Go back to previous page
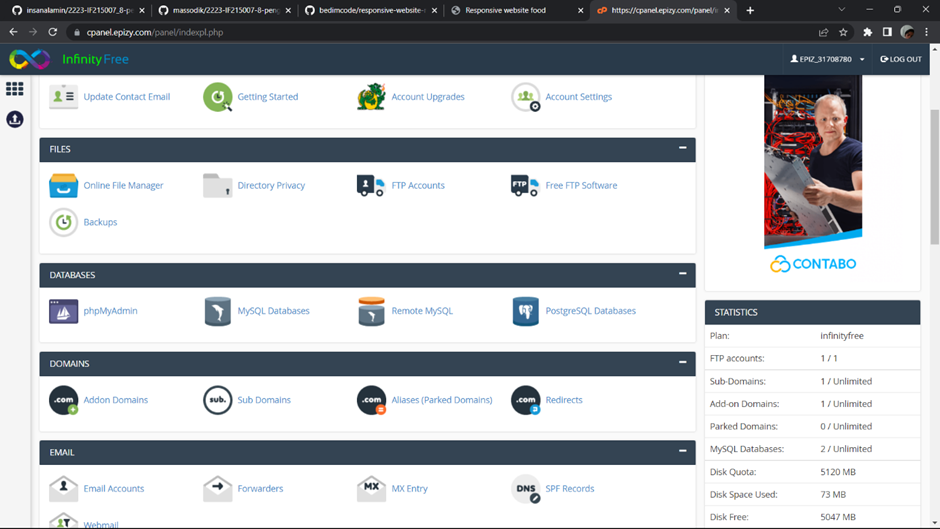 point(13,32)
